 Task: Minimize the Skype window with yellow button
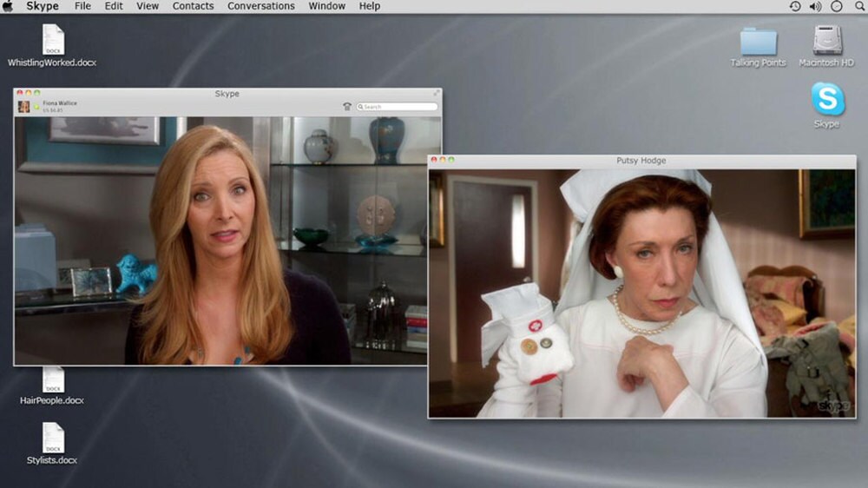(x=29, y=93)
